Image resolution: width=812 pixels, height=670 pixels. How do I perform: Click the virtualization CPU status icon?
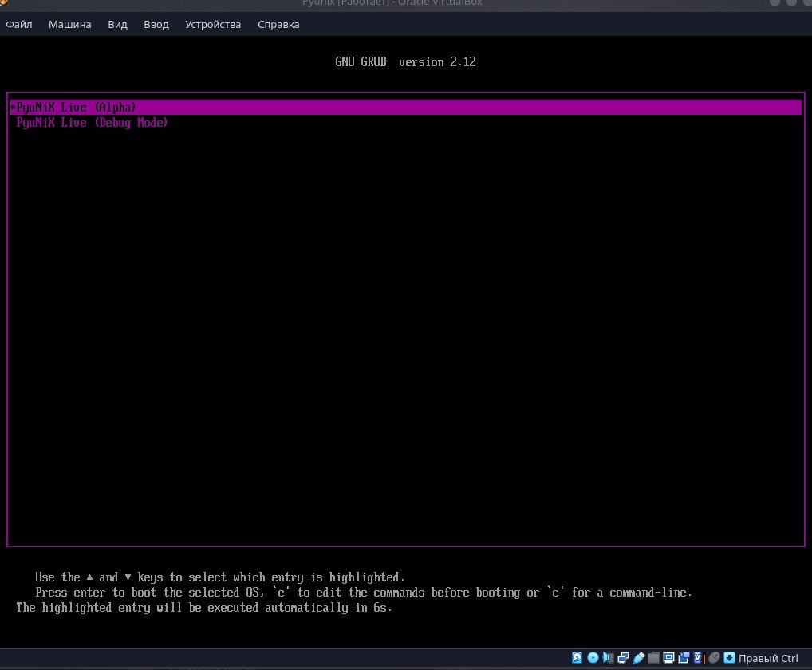pos(699,657)
